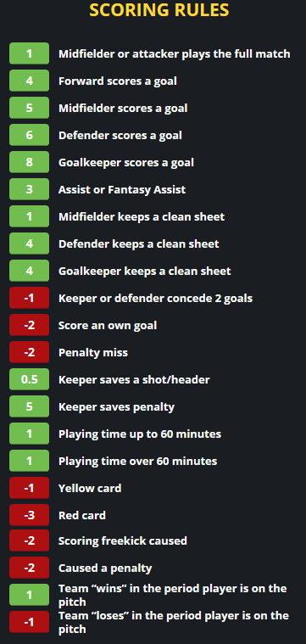The width and height of the screenshot is (306, 644).
Task: Click the red -3 Red card badge
Action: tap(29, 515)
